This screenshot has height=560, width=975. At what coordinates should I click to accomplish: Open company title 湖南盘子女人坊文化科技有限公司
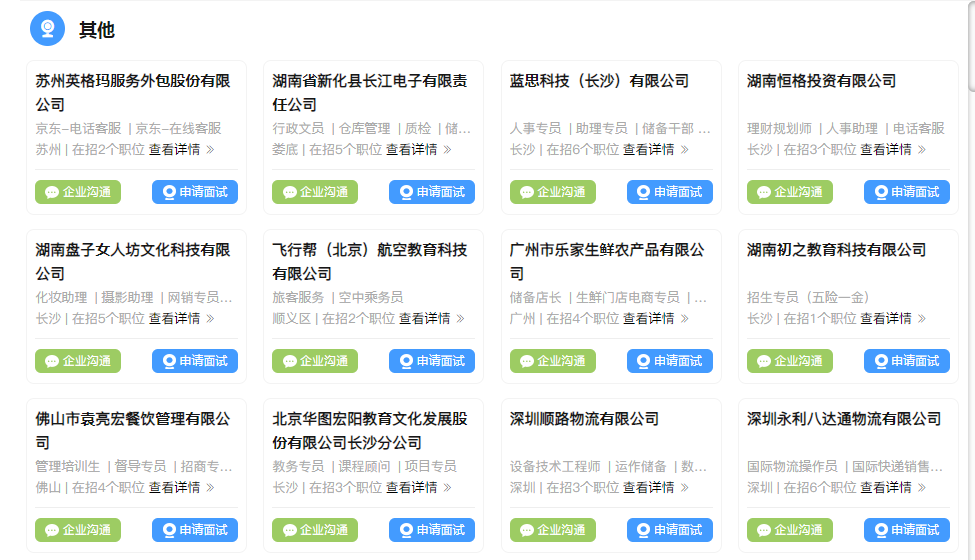tap(133, 262)
